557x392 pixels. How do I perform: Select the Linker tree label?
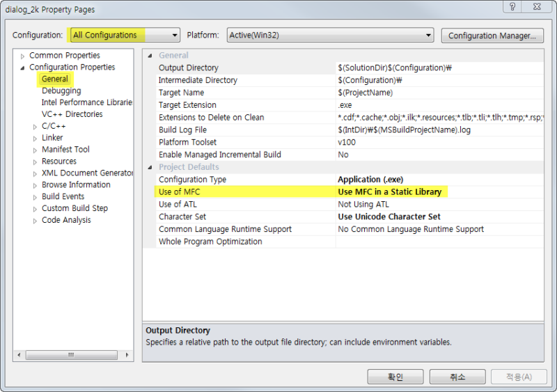(x=52, y=138)
